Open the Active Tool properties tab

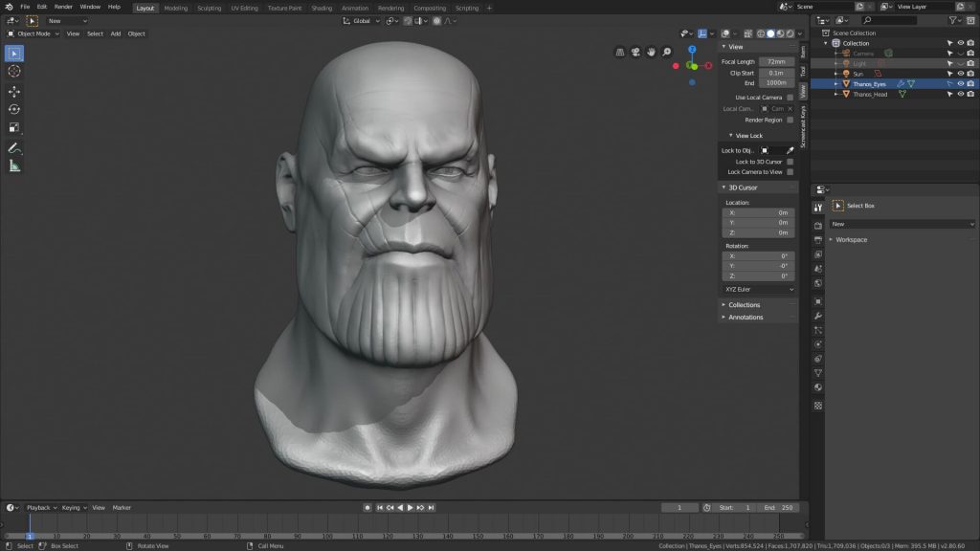[x=818, y=208]
